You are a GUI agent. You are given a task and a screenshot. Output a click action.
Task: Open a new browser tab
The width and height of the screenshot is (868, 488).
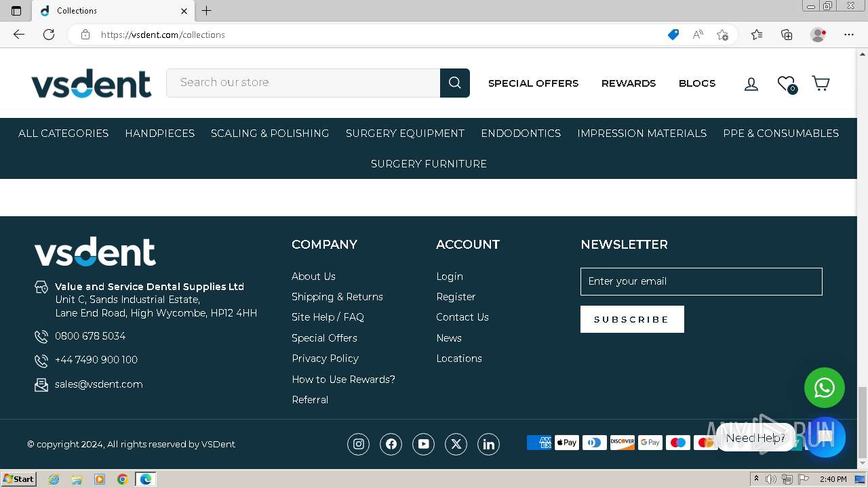click(x=207, y=10)
